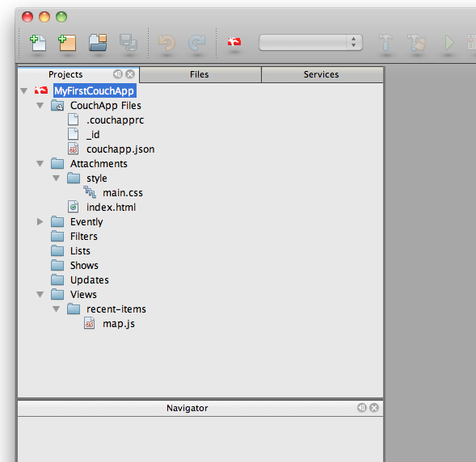Click the _id file icon

(74, 134)
